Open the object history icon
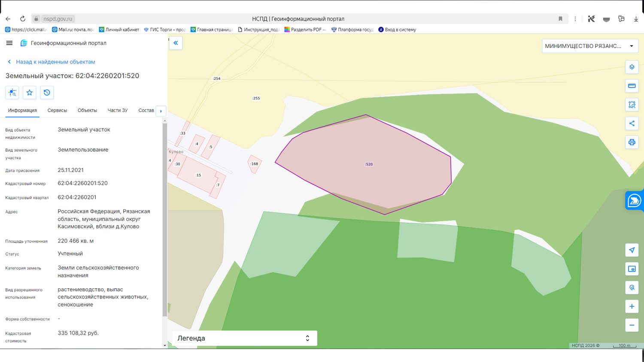644x362 pixels. click(x=47, y=93)
